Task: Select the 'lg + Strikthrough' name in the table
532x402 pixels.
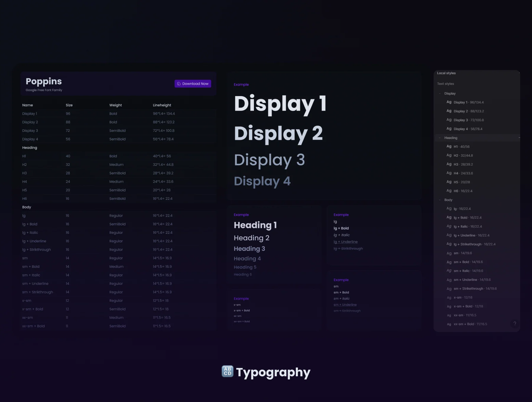Action: (36, 250)
